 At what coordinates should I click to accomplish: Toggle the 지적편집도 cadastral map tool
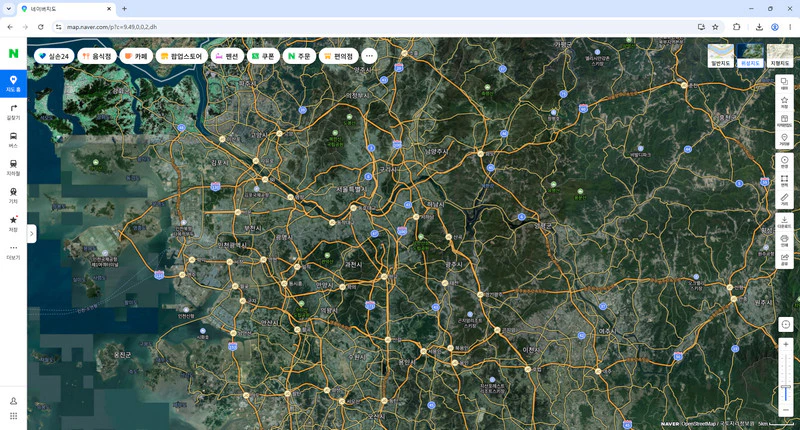pyautogui.click(x=784, y=121)
